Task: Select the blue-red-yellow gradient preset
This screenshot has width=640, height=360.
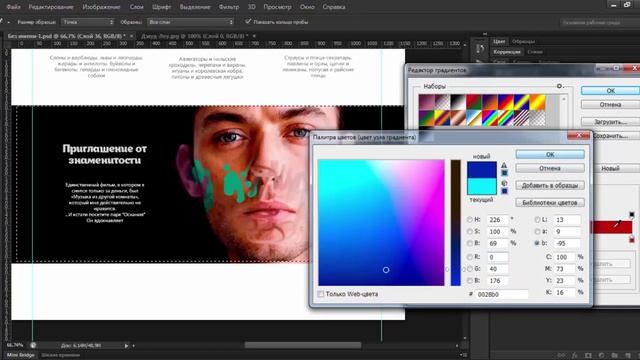Action: (x=506, y=102)
